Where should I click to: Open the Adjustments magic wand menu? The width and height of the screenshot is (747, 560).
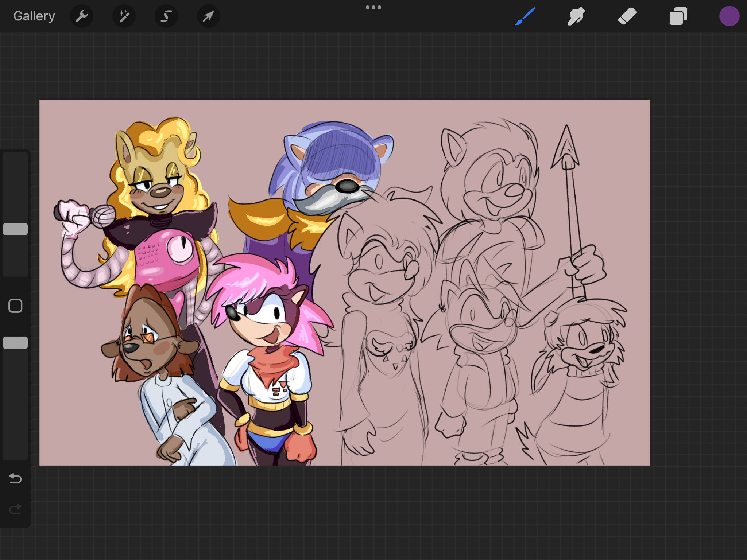[x=124, y=16]
